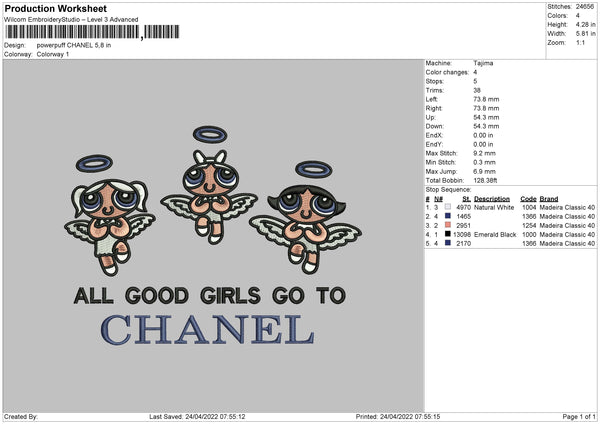Click the blue swatch in stop row 5
600x424 pixels.
(448, 243)
